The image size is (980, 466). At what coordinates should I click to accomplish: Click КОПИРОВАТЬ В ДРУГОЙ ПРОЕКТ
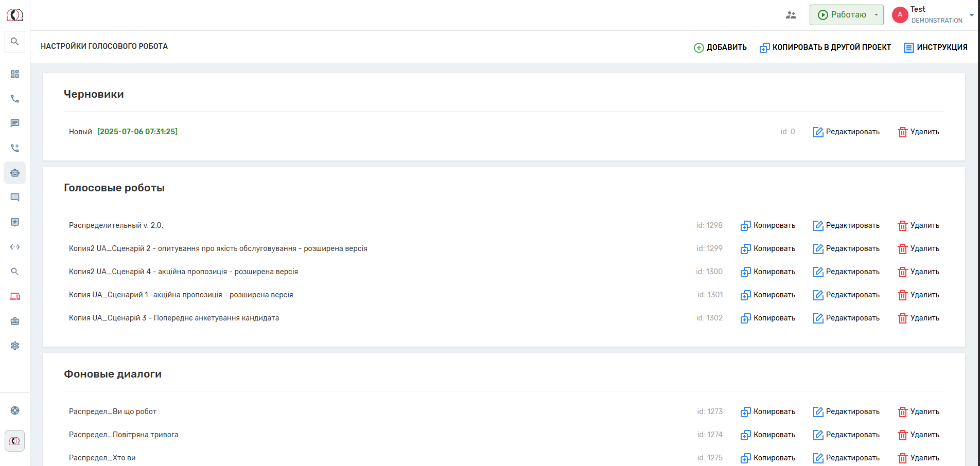click(x=825, y=47)
